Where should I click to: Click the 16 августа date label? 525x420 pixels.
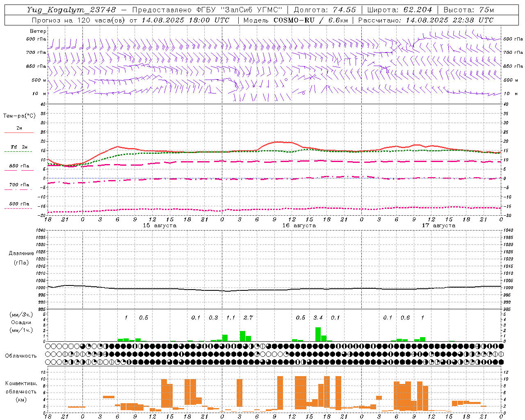pos(299,226)
